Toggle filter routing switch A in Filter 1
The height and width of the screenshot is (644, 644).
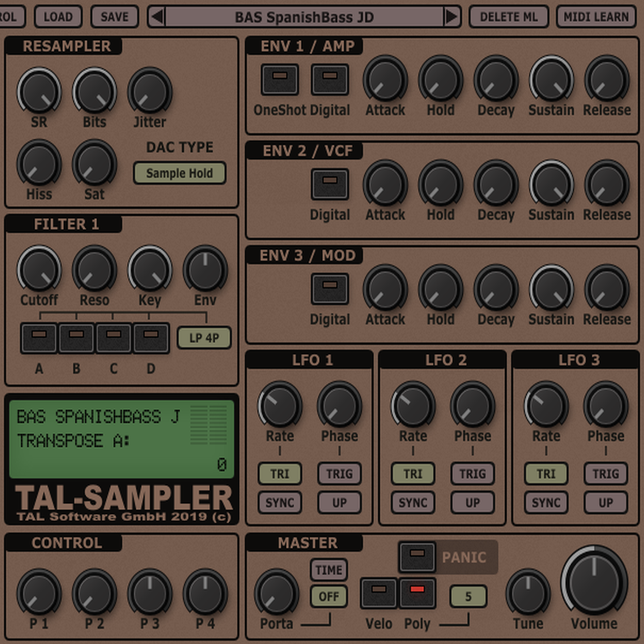39,337
